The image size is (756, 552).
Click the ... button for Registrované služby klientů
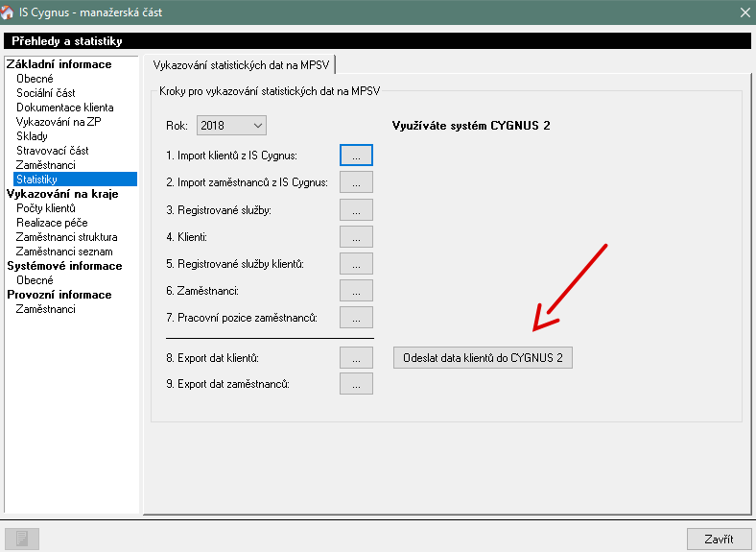(x=356, y=264)
